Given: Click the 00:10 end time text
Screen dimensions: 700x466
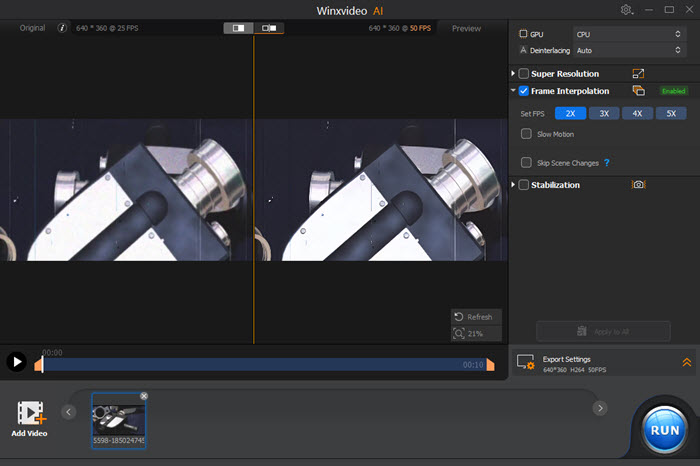Looking at the screenshot, I should click(x=473, y=365).
